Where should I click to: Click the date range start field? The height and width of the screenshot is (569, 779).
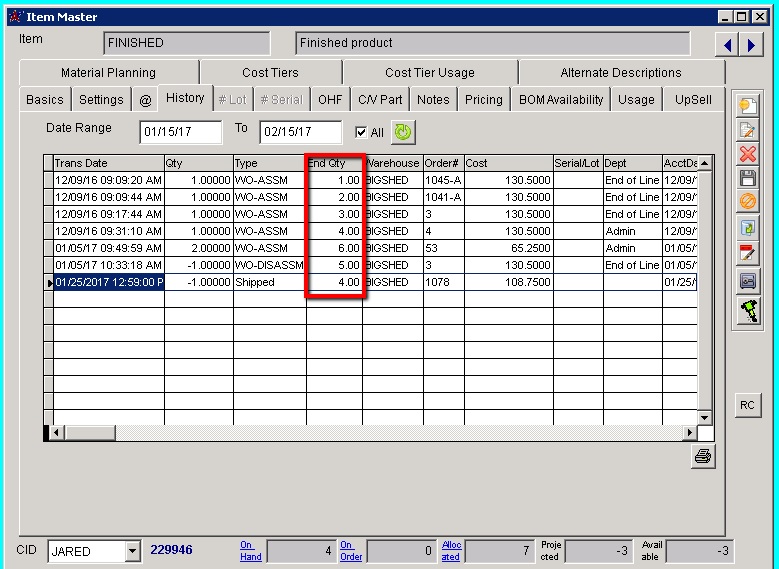pyautogui.click(x=181, y=132)
